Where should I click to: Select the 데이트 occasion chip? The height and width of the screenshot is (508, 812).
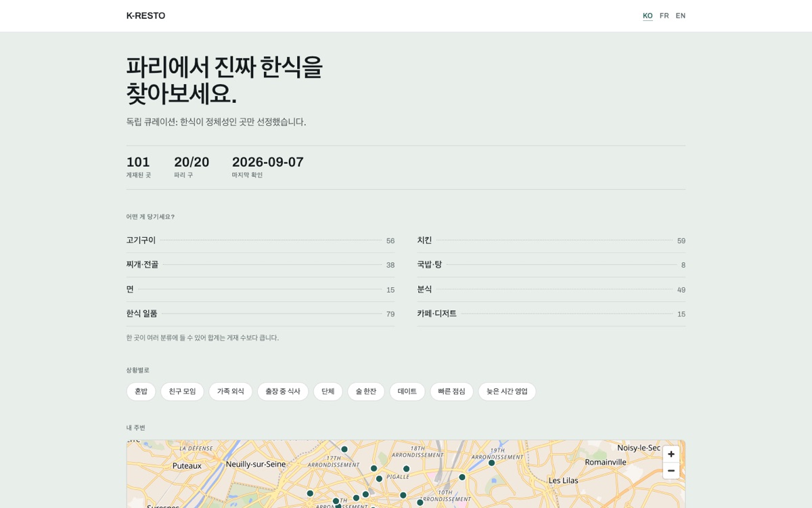407,391
